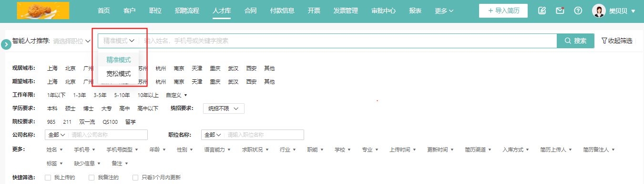Open 请选择职位 dropdown for smart recommendation

(x=72, y=41)
